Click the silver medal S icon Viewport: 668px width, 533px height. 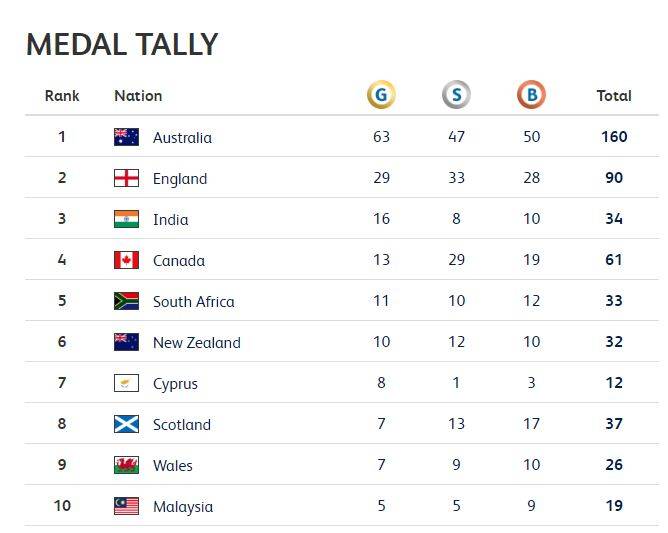pyautogui.click(x=456, y=95)
